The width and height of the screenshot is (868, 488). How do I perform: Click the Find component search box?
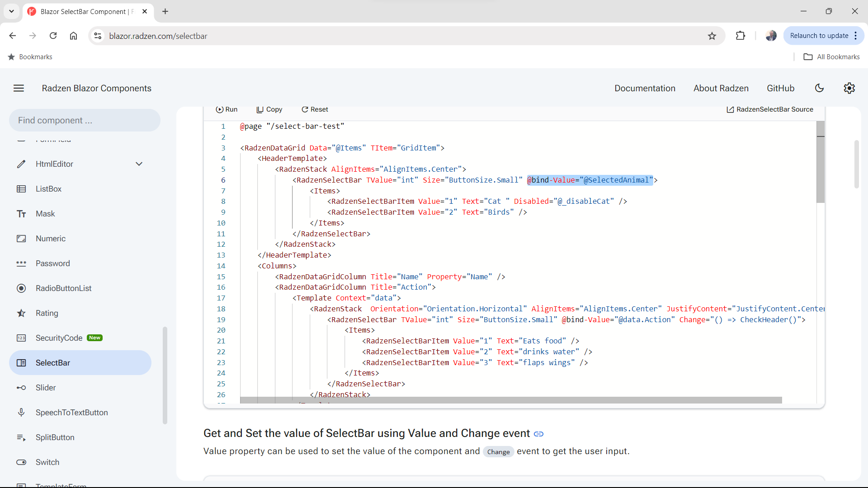(85, 120)
